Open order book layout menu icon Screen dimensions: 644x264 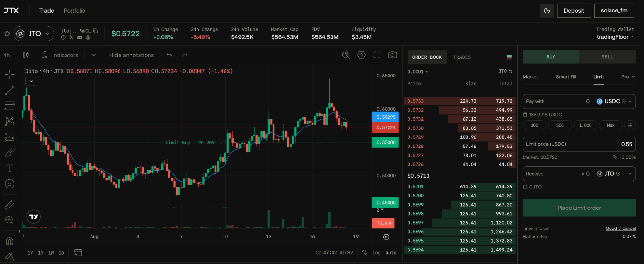[x=509, y=57]
